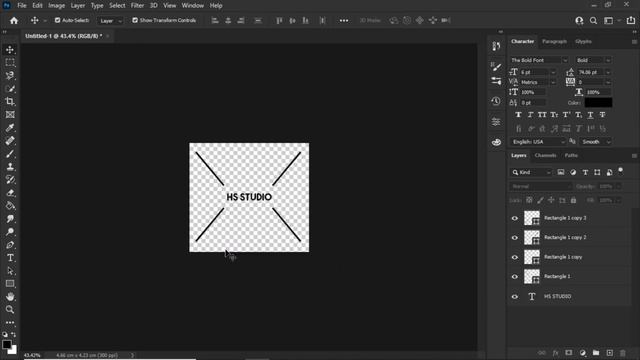Toggle Show Transform Controls checkbox
Screen dimensions: 640x360
coord(135,20)
